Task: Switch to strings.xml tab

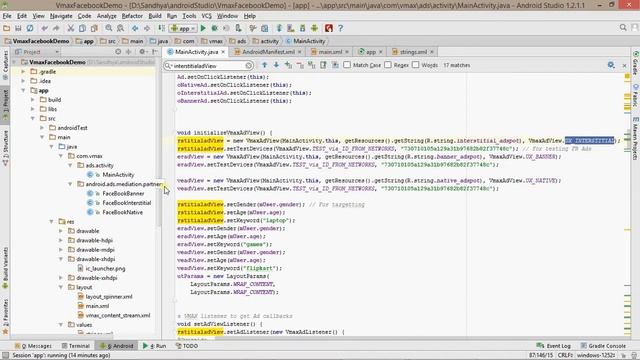Action: pyautogui.click(x=413, y=52)
